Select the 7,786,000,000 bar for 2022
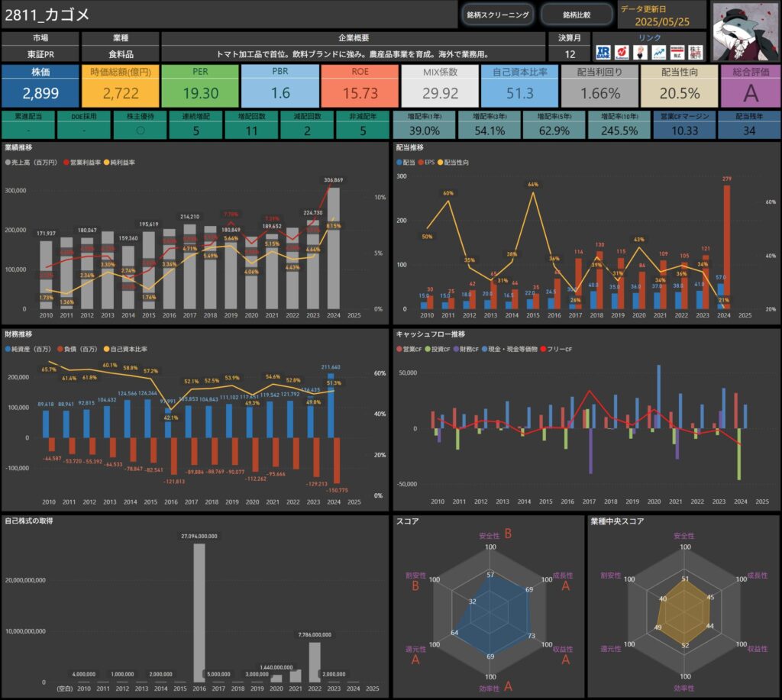782x700 pixels. 315,662
